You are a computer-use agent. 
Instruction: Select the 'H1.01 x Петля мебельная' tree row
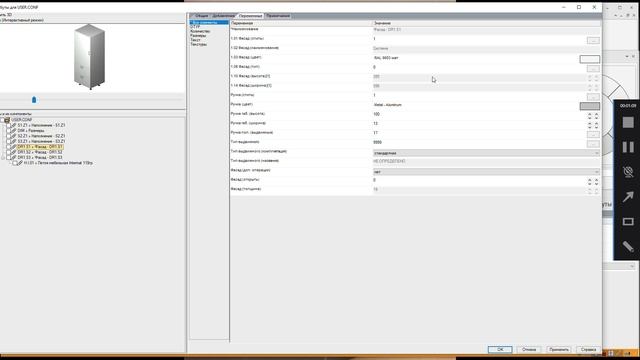click(58, 163)
